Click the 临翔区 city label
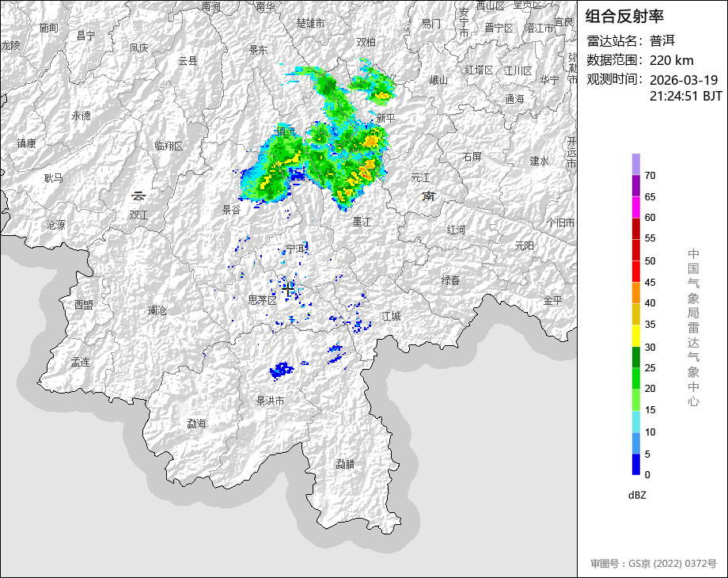Image resolution: width=728 pixels, height=578 pixels. coord(169,146)
